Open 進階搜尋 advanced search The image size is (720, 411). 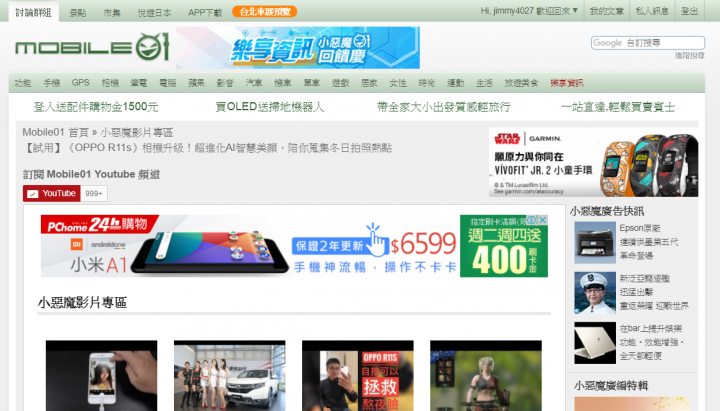(690, 56)
